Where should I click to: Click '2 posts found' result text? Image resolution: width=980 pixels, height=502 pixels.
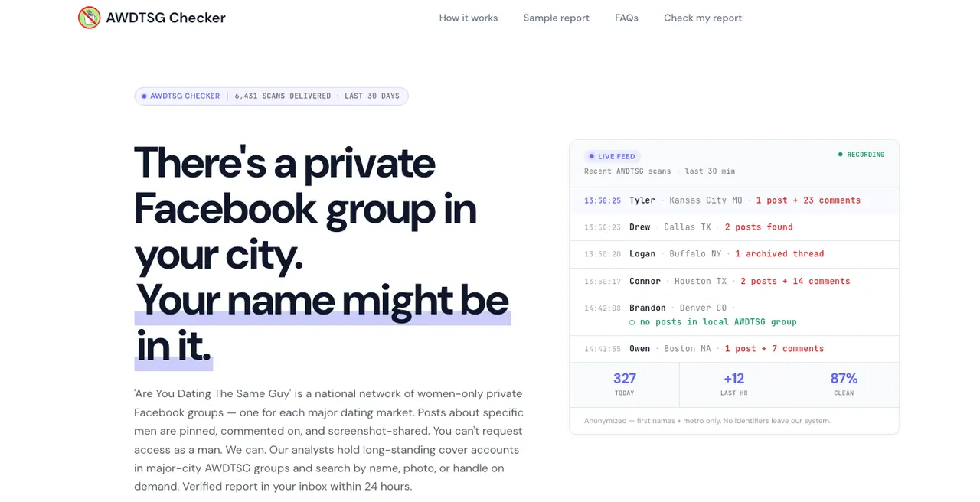click(759, 227)
